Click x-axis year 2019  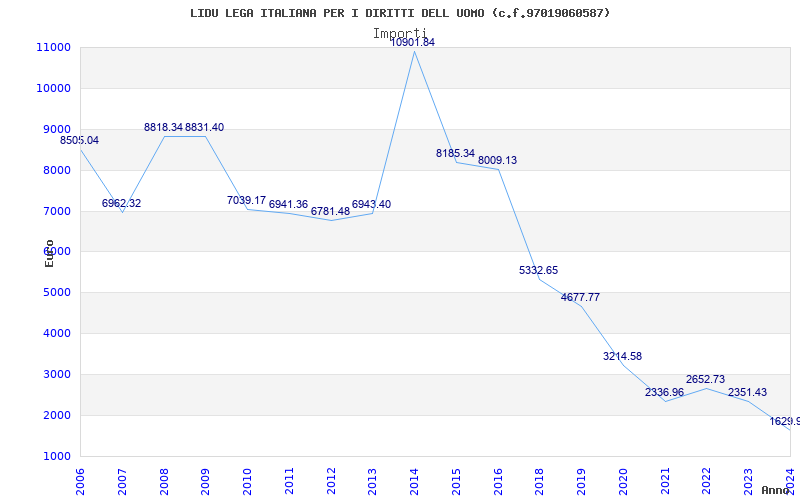[x=581, y=482]
